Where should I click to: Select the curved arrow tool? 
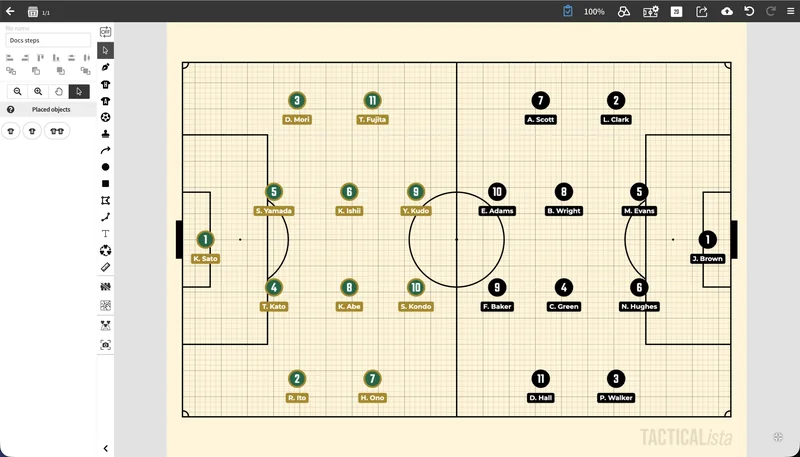[106, 150]
